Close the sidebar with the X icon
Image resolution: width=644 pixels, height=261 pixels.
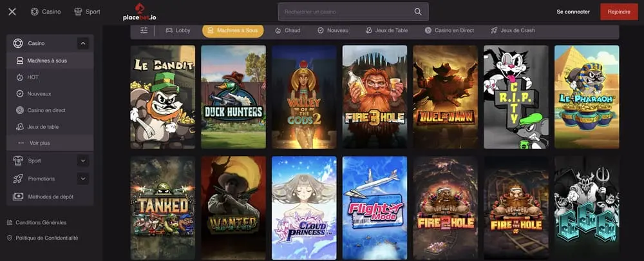tap(12, 12)
